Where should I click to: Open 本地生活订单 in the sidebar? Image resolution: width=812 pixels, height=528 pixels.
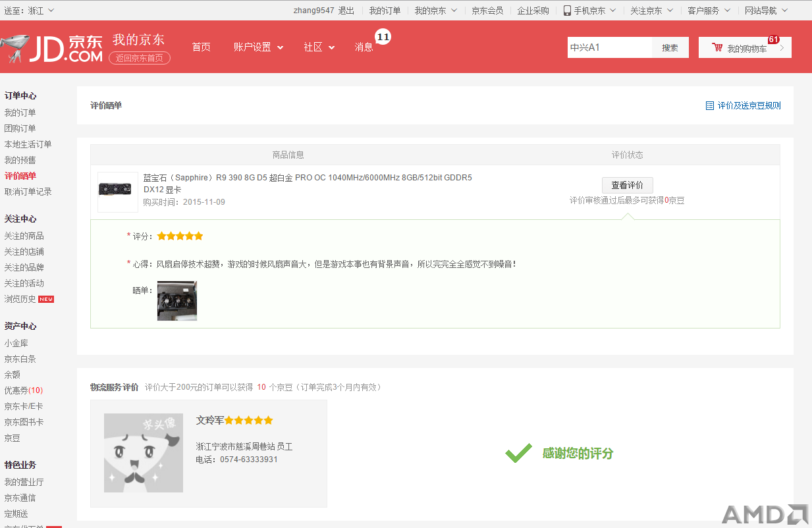[x=28, y=144]
